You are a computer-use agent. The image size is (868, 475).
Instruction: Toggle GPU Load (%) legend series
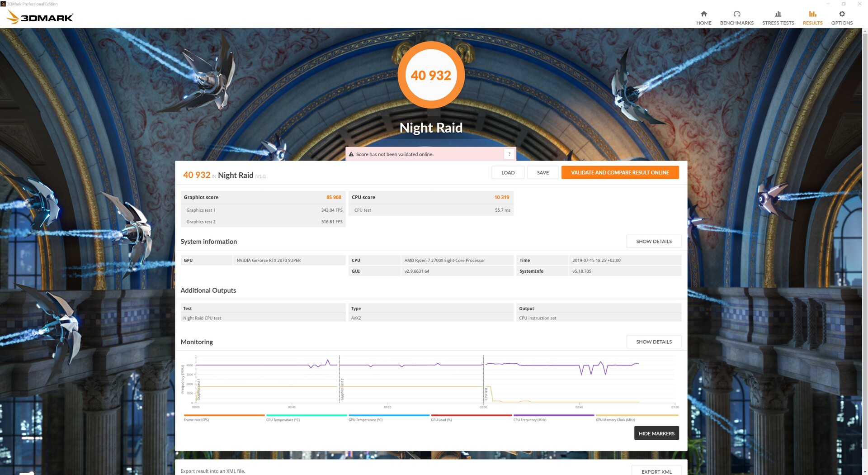pyautogui.click(x=471, y=418)
